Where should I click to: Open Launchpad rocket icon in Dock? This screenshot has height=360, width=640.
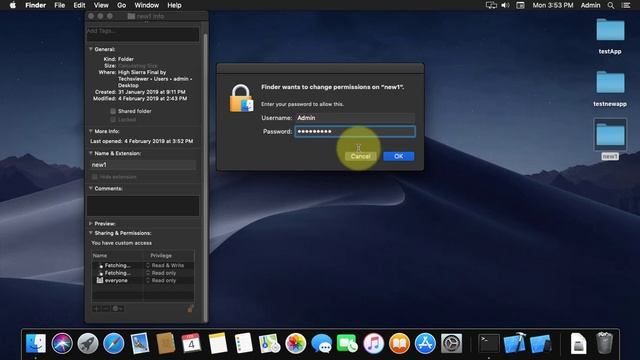[88, 343]
